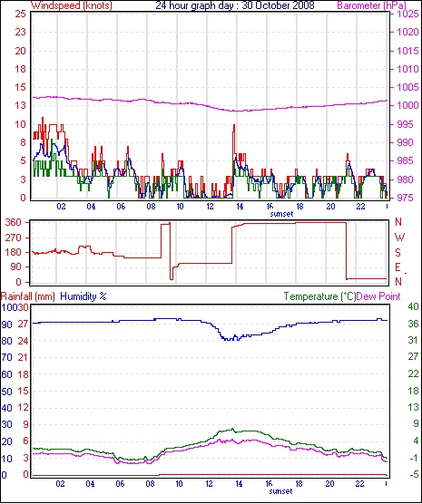Click the Humidity % legend label
Screen dimensions: 422x504
pos(83,296)
